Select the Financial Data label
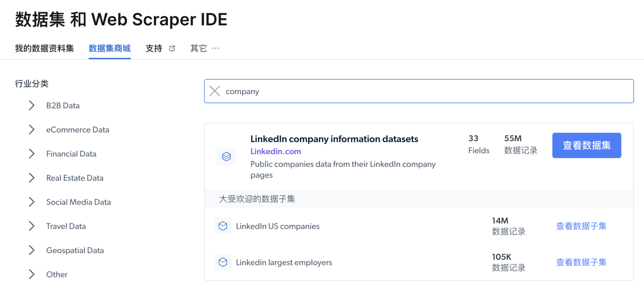Image resolution: width=644 pixels, height=289 pixels. 71,154
